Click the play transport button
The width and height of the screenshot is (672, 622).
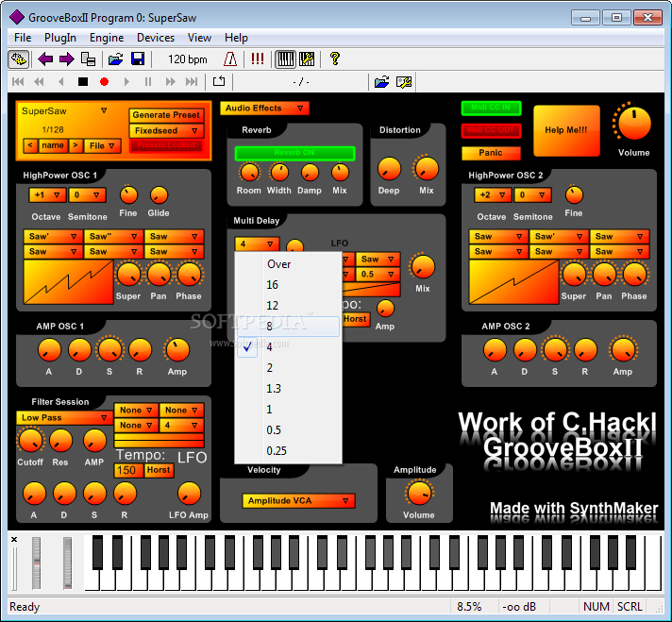[126, 81]
